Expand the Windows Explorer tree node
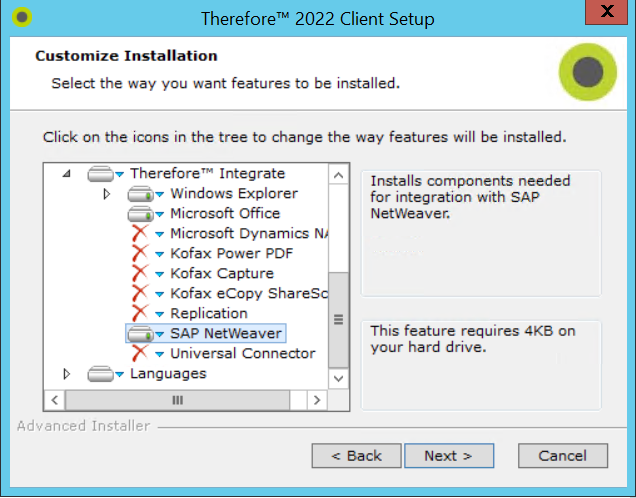The height and width of the screenshot is (498, 636). click(107, 194)
